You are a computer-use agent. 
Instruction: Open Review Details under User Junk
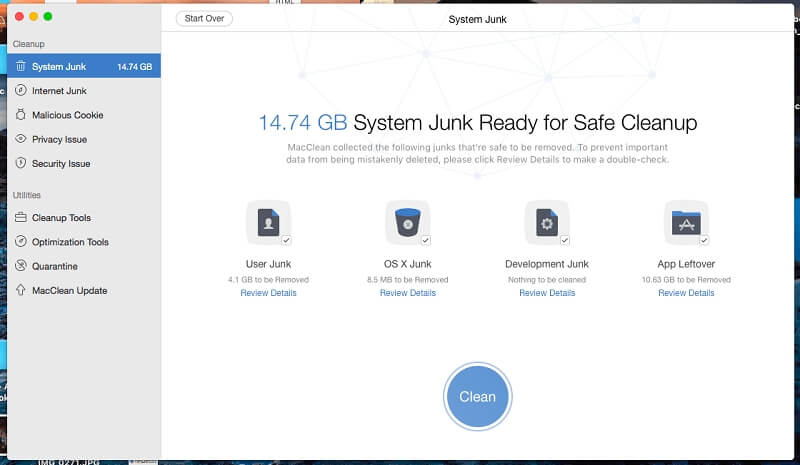(268, 293)
